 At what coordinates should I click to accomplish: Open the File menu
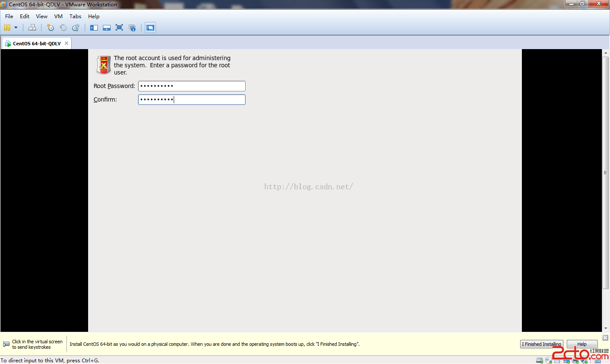[9, 17]
